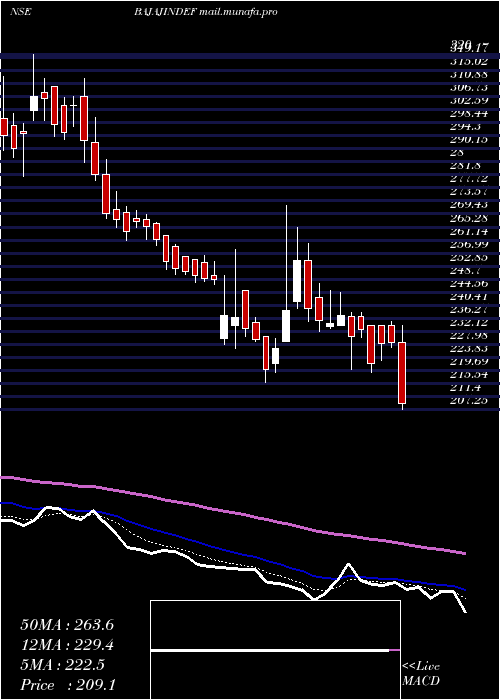This screenshot has height=700, width=500.
Task: Click the 236.27 price axis label
Action: point(469,309)
